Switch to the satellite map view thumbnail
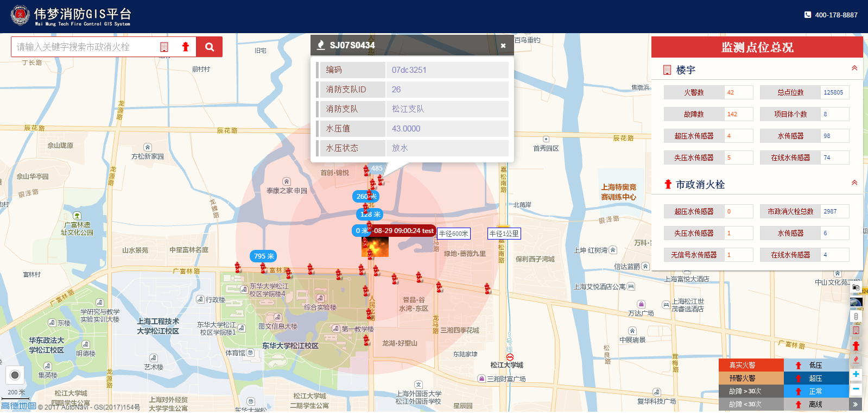 (856, 303)
